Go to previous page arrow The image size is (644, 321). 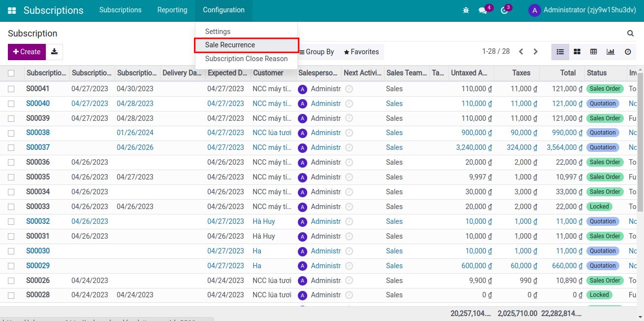(x=521, y=52)
